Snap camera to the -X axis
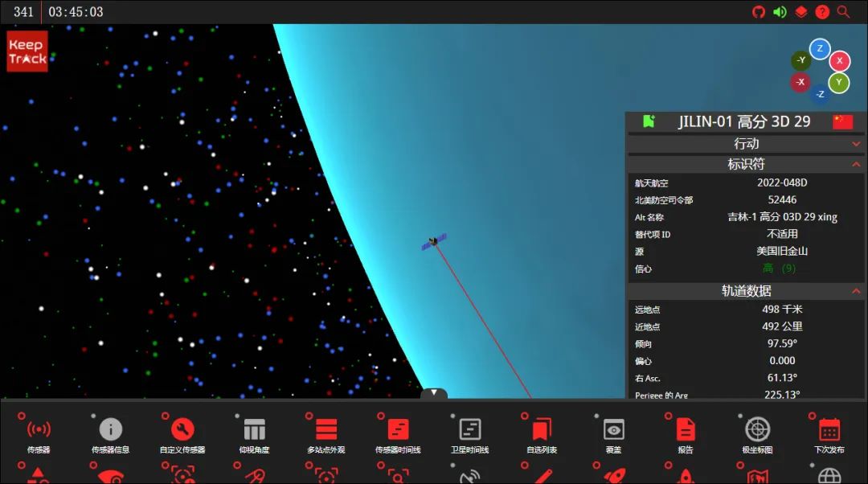 click(x=800, y=82)
